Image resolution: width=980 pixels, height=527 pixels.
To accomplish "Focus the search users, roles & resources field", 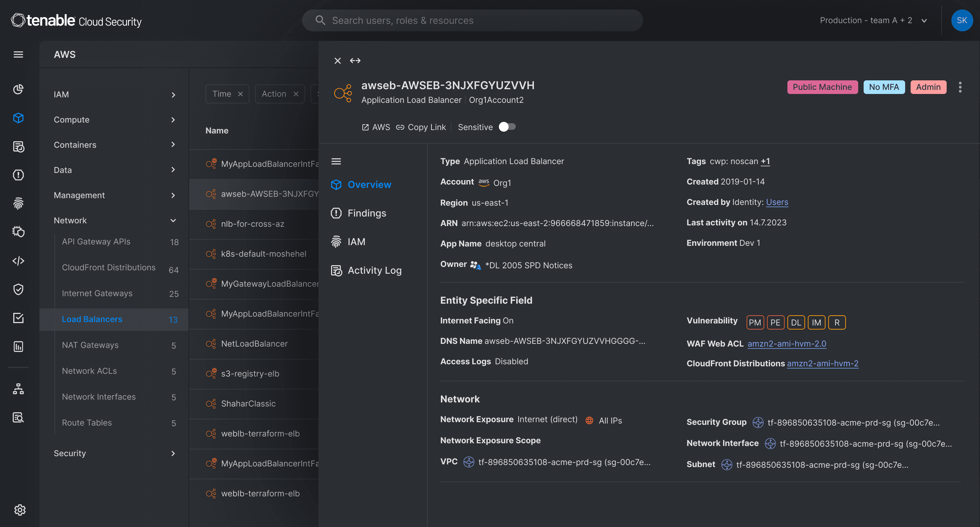I will point(473,20).
